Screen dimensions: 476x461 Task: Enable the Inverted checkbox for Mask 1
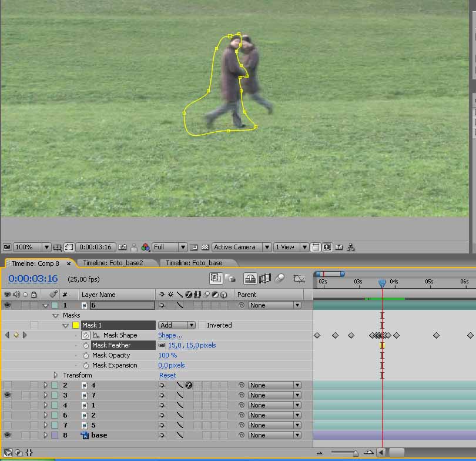[x=200, y=325]
